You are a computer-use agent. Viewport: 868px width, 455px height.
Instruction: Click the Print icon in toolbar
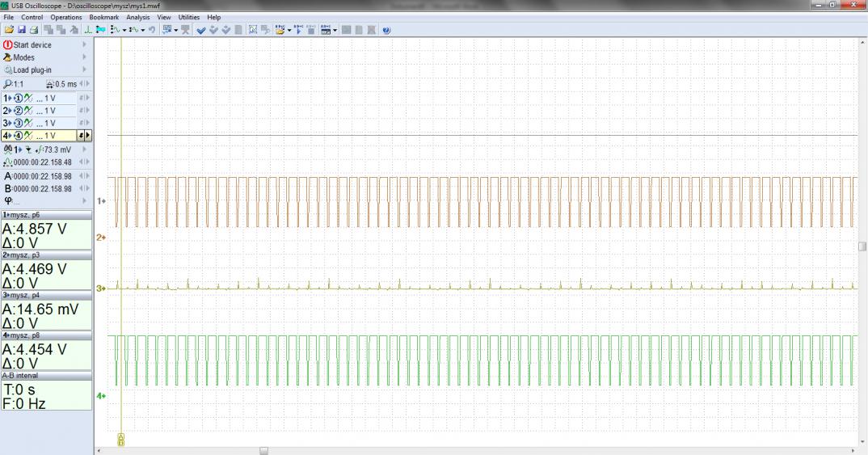(x=34, y=30)
